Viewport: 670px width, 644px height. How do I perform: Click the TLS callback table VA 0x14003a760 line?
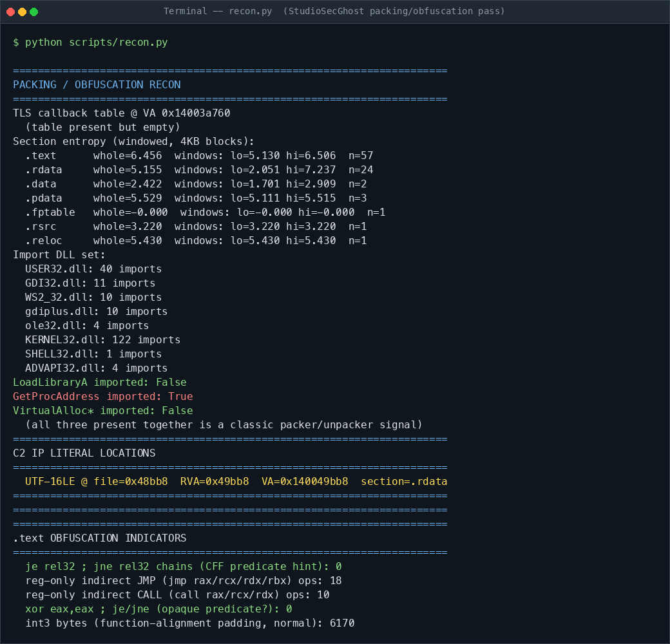[121, 113]
